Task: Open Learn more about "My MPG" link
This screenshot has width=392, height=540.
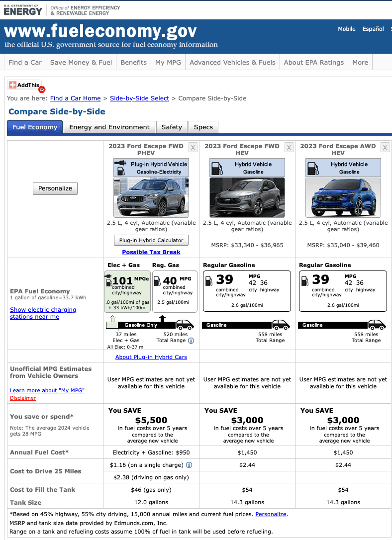Action: (47, 390)
